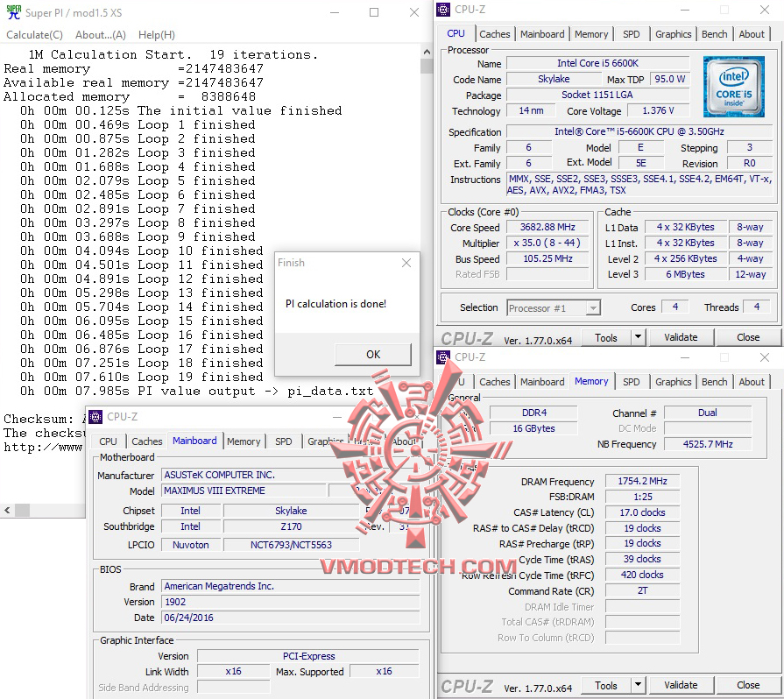Click the CPU-Z icon in top CPU-Z window title
The width and height of the screenshot is (784, 699).
coord(443,10)
